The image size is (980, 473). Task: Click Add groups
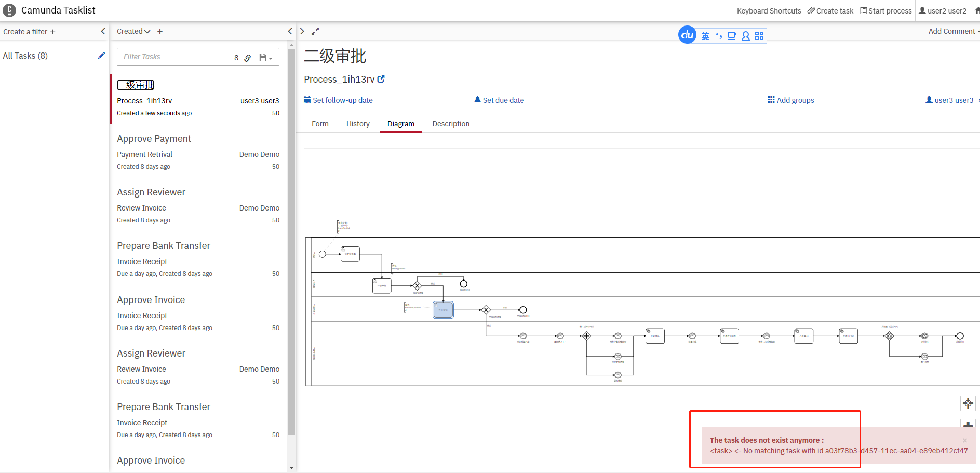[791, 100]
